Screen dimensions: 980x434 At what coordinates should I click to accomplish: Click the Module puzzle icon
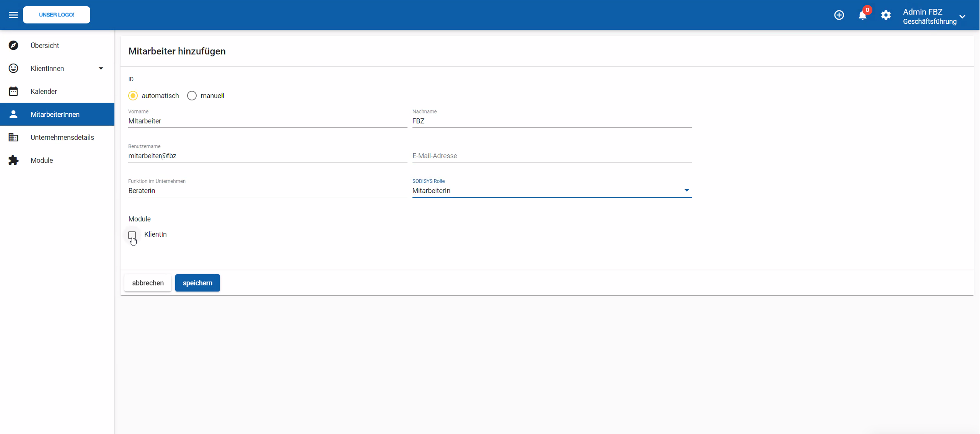[x=13, y=160]
